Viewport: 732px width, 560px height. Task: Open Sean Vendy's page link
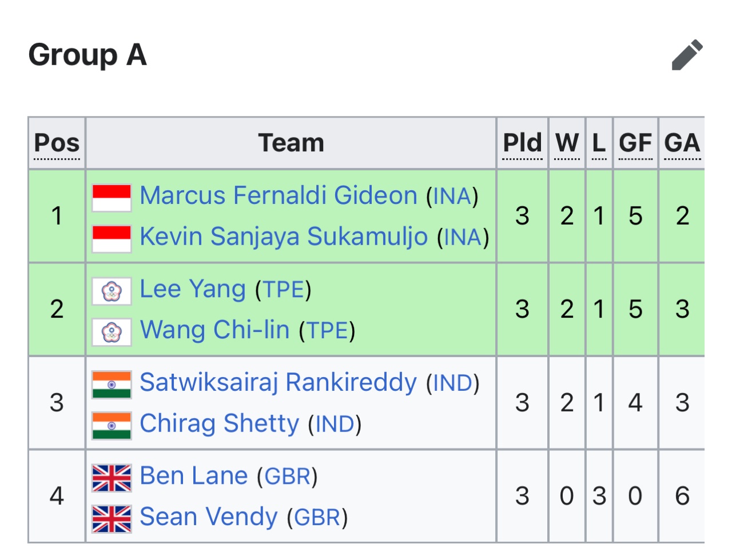(x=209, y=517)
